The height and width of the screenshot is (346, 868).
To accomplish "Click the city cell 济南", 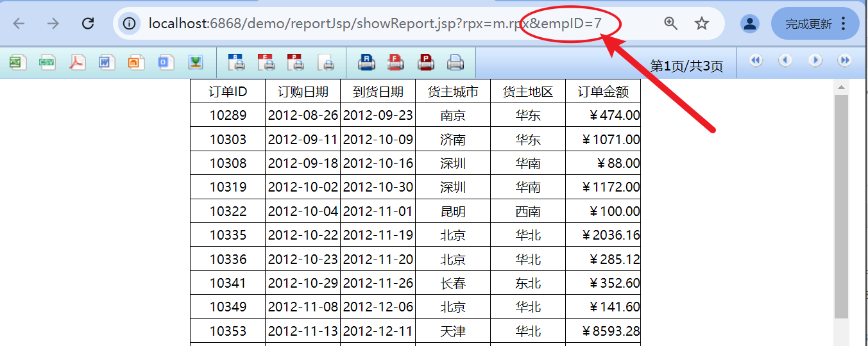I will pyautogui.click(x=453, y=139).
